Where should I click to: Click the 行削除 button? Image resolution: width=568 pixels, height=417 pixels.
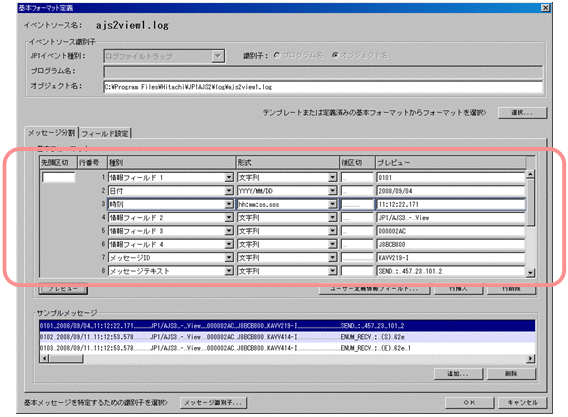[x=511, y=289]
